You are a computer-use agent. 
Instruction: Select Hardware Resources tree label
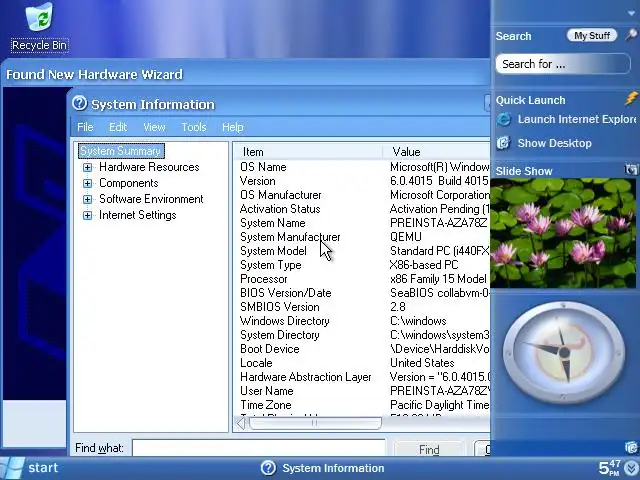[149, 167]
